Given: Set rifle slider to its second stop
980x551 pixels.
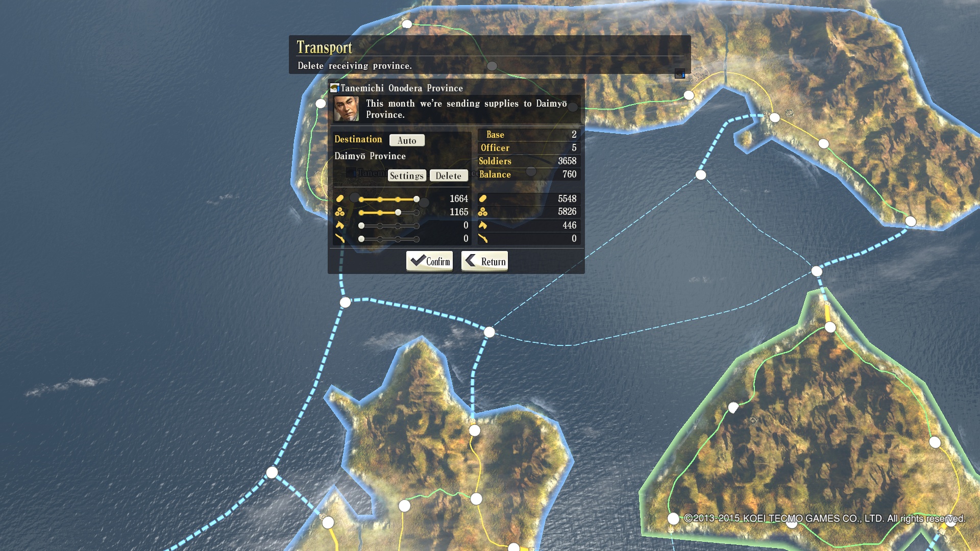Looking at the screenshot, I should 380,239.
